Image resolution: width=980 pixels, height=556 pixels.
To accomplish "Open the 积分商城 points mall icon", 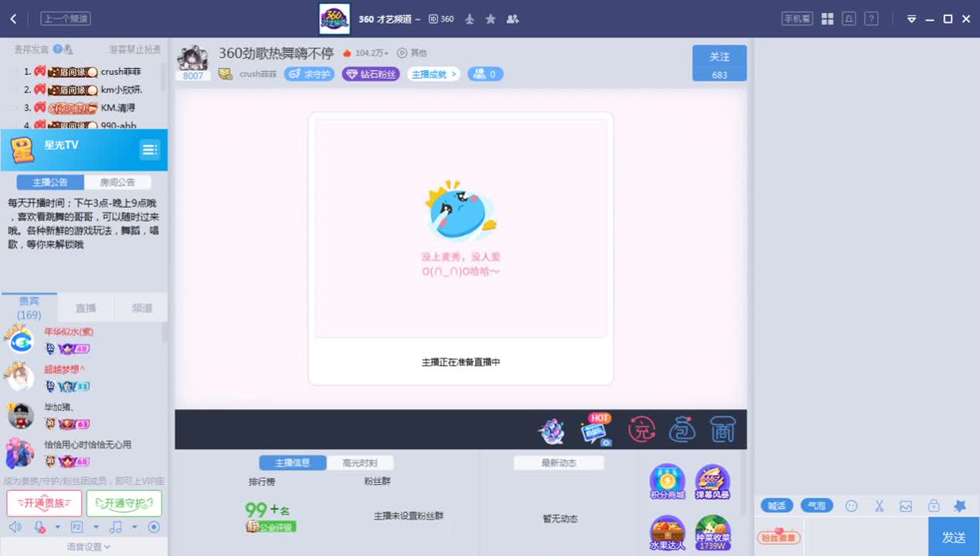I will coord(667,482).
